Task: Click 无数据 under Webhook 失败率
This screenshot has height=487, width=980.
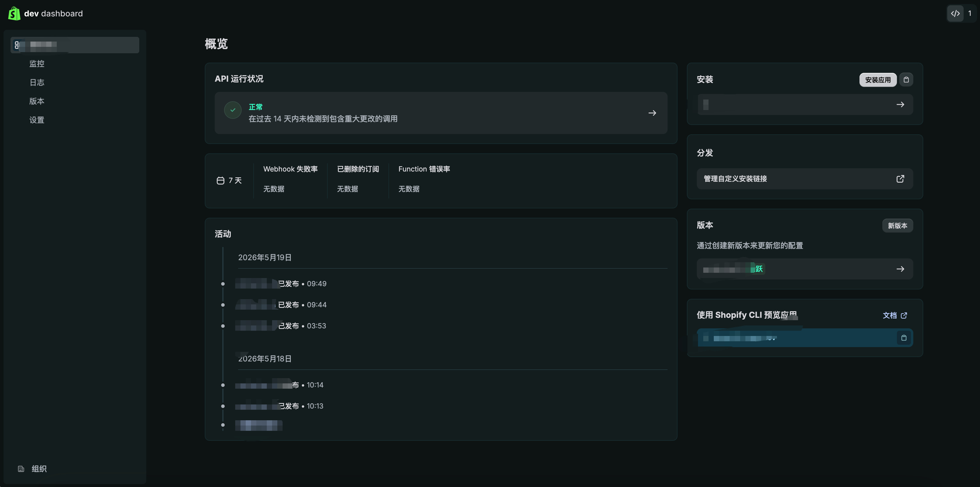Action: tap(274, 189)
